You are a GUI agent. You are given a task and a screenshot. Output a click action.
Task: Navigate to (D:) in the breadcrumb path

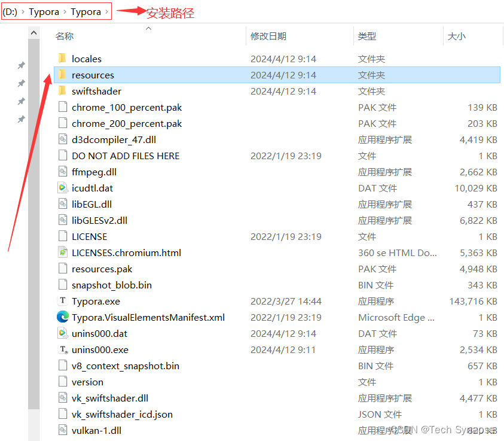click(x=10, y=11)
